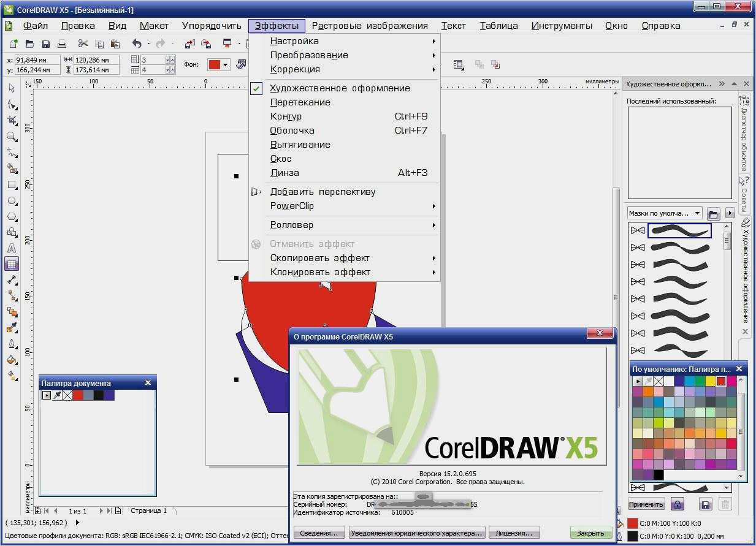Select the Ellipse tool

click(x=12, y=200)
